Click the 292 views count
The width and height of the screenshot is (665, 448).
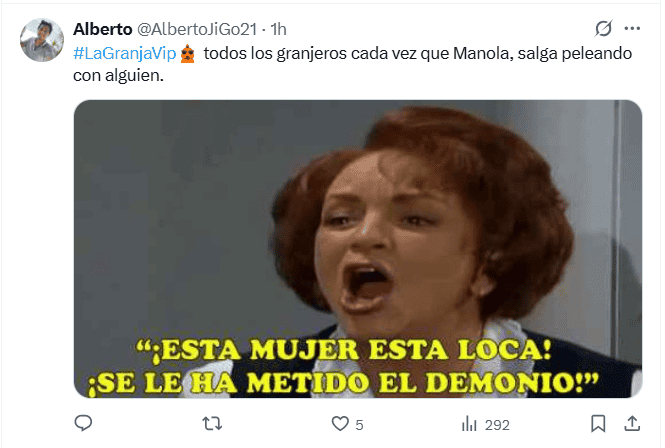click(x=497, y=425)
